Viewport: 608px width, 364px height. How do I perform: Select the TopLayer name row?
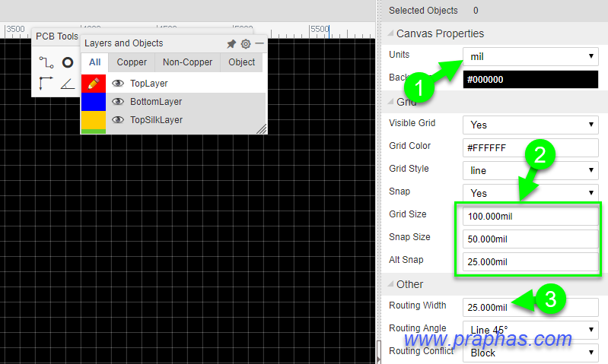tap(149, 84)
